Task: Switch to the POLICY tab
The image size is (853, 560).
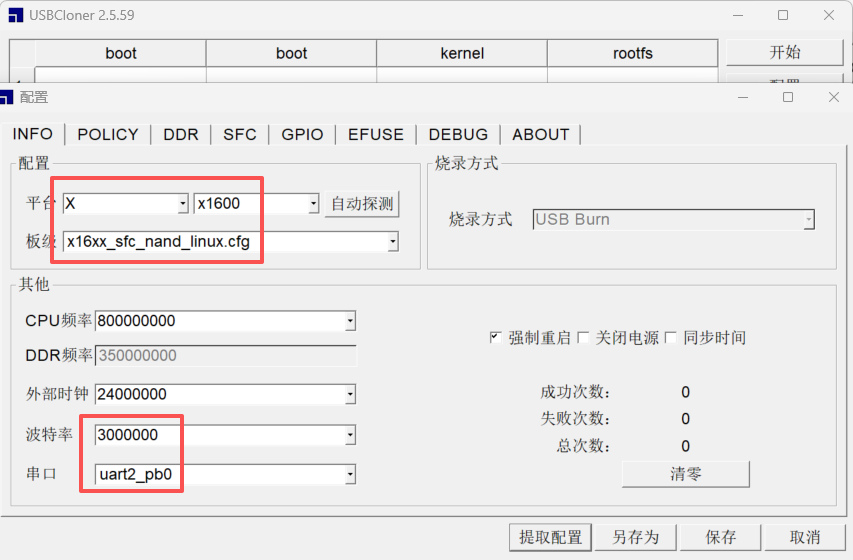Action: (x=108, y=134)
